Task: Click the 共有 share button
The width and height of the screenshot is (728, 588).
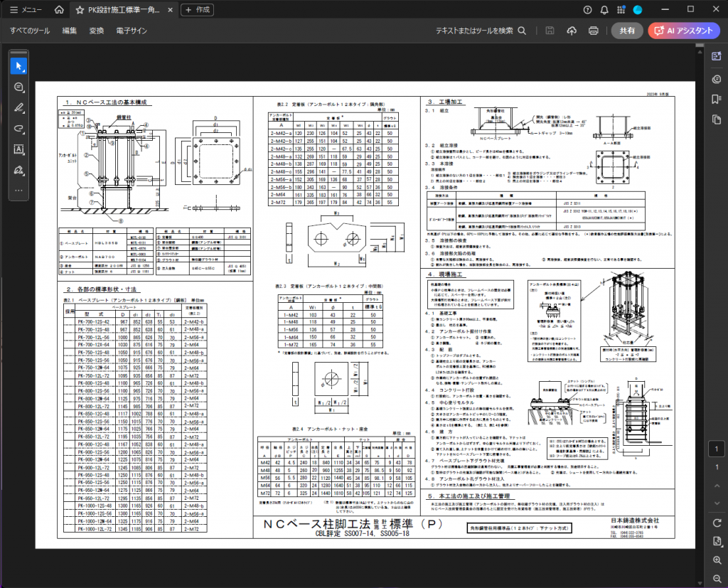Action: 627,31
